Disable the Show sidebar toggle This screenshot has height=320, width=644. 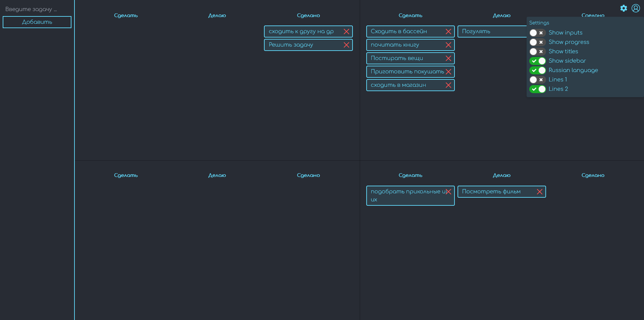click(538, 61)
